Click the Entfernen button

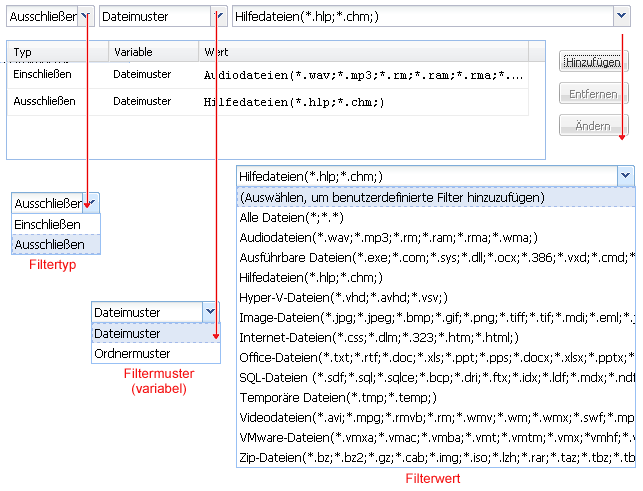(x=593, y=94)
